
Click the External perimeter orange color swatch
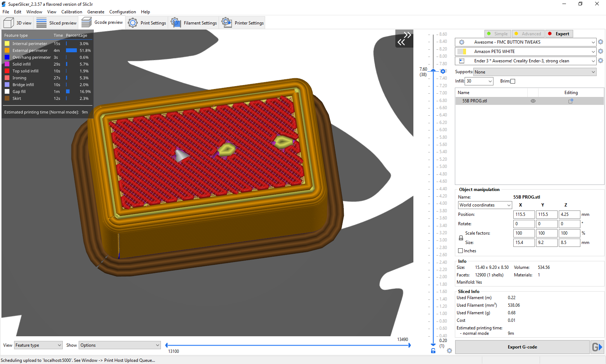tap(7, 50)
